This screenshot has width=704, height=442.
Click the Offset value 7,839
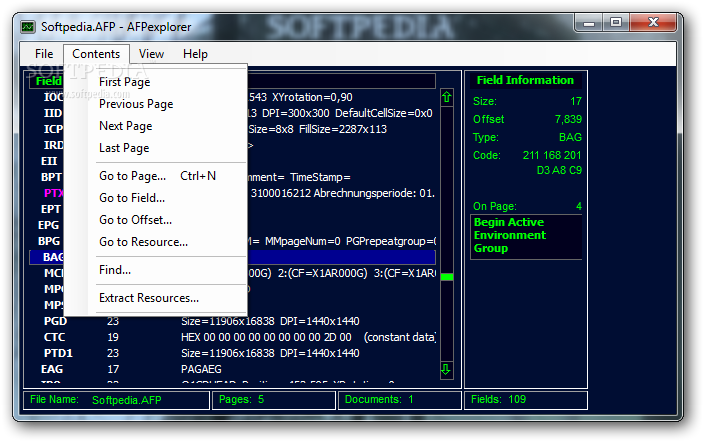pyautogui.click(x=568, y=119)
